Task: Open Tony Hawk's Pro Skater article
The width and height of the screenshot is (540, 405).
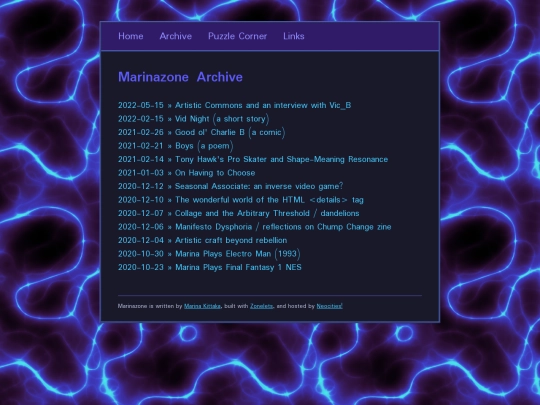Action: [281, 159]
